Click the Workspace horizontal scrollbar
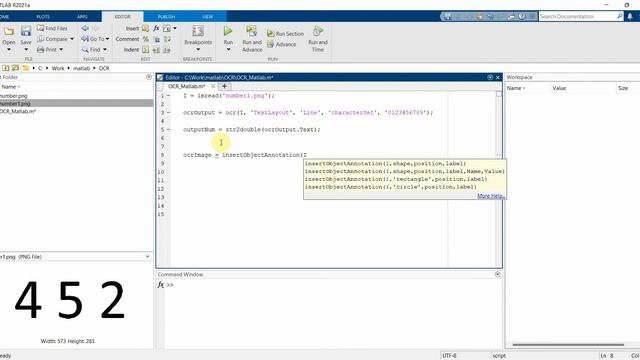 [568, 345]
